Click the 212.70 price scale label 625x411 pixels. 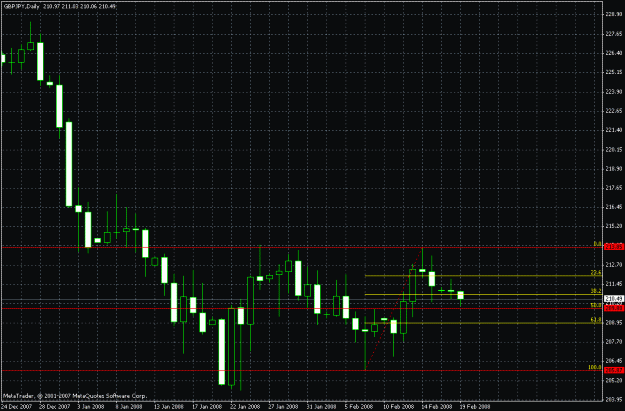coord(613,265)
